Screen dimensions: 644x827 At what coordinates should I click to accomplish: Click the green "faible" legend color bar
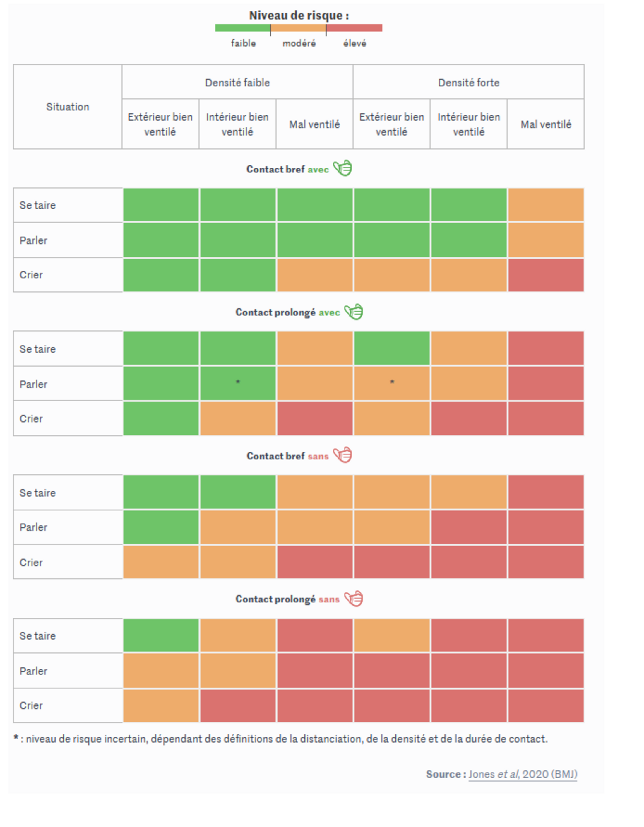243,28
